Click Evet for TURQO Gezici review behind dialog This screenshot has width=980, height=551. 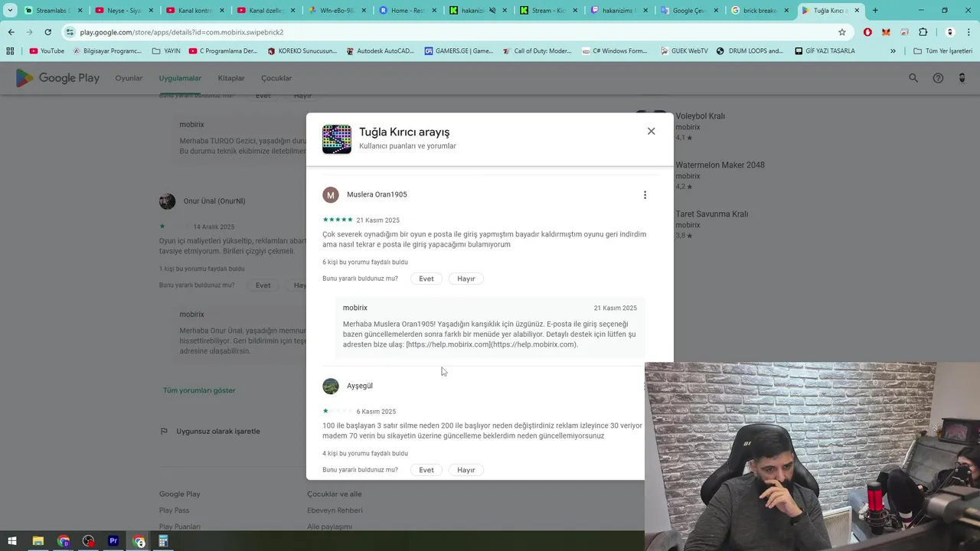(x=263, y=96)
